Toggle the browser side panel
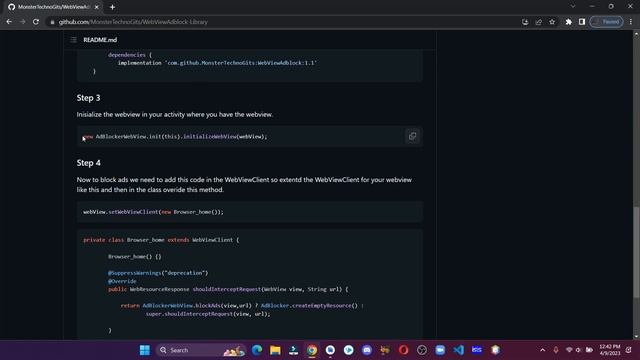Image resolution: width=640 pixels, height=360 pixels. coord(582,22)
